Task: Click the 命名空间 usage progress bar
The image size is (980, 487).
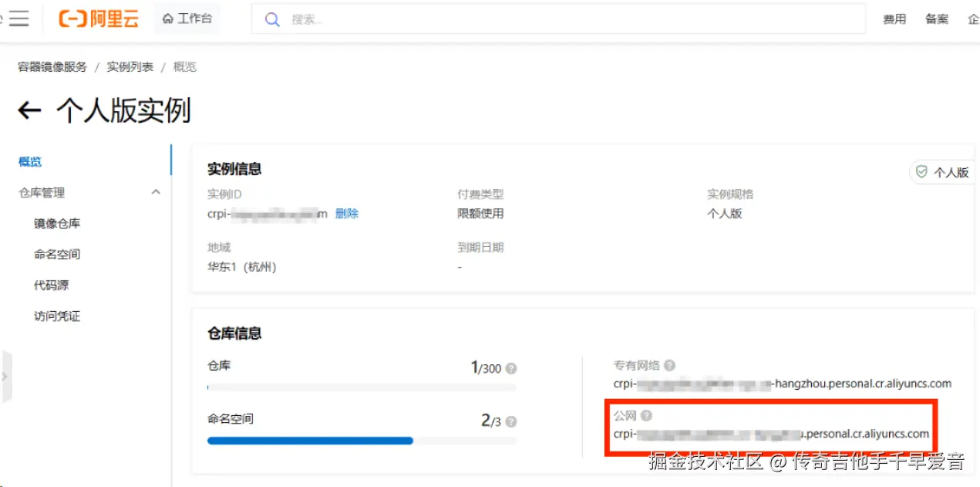Action: click(x=362, y=441)
